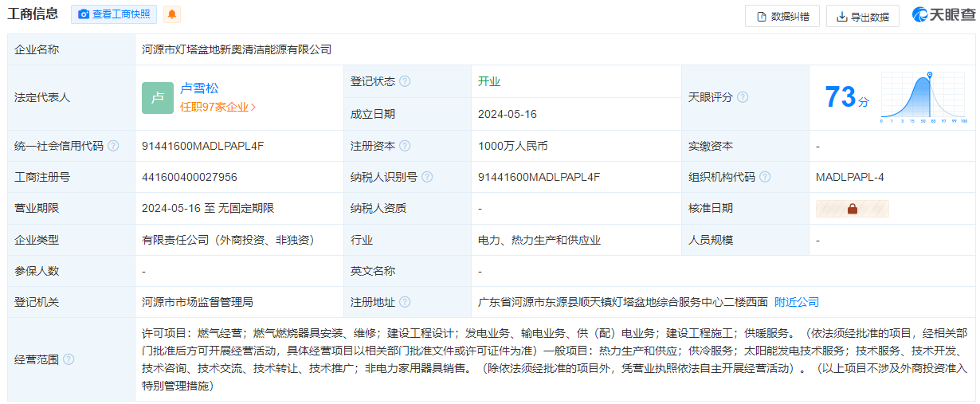Click help icon beside 组织机构代码
This screenshot has width=980, height=404.
765,177
